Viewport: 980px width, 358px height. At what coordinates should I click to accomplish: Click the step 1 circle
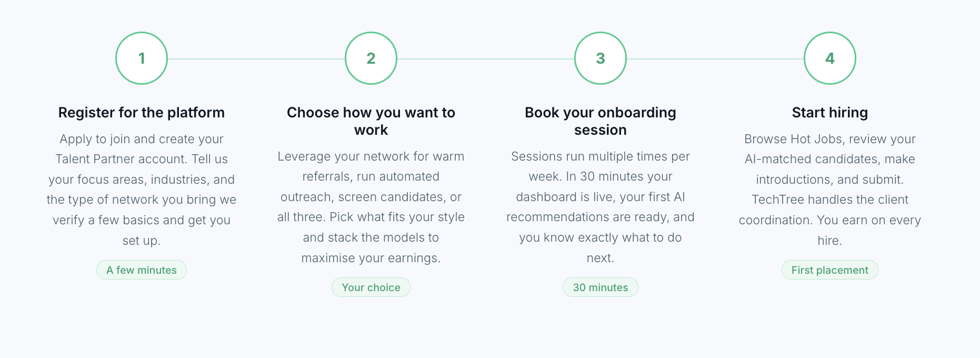point(142,58)
